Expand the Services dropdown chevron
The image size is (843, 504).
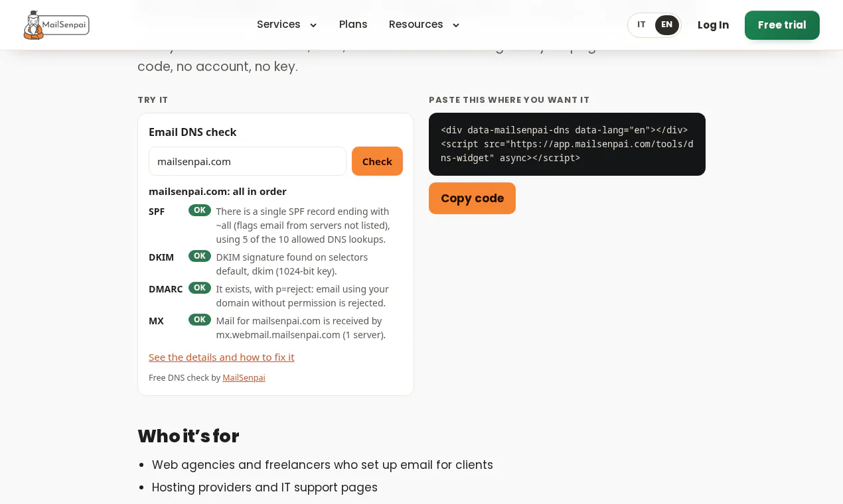313,25
